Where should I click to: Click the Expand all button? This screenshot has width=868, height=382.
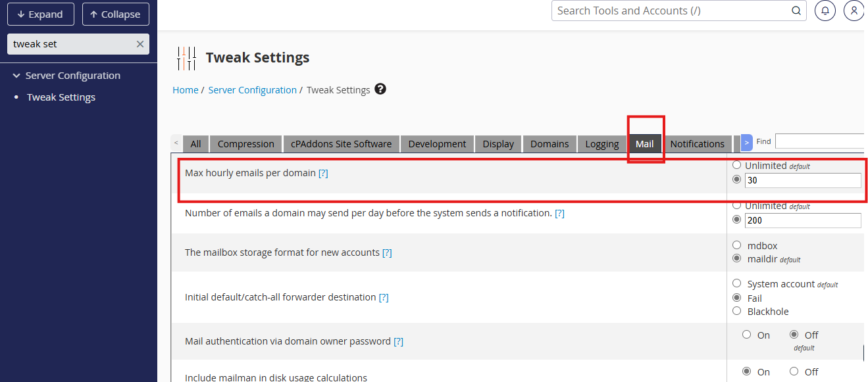(x=39, y=14)
